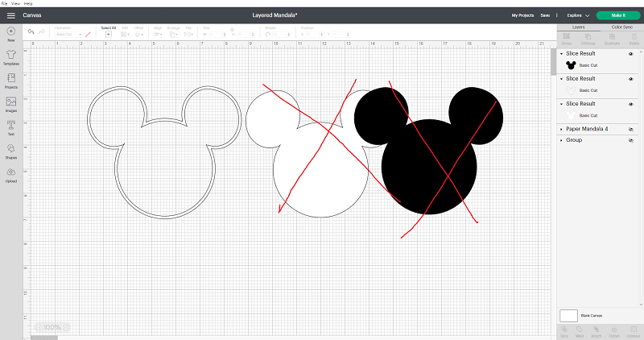Image resolution: width=644 pixels, height=340 pixels.
Task: Open the Templates panel
Action: (x=11, y=57)
